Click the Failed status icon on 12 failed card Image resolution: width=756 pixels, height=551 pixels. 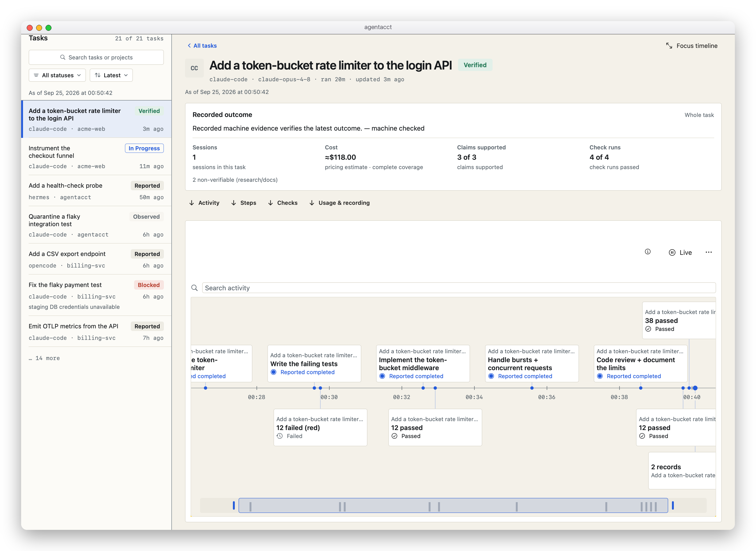[x=280, y=436]
